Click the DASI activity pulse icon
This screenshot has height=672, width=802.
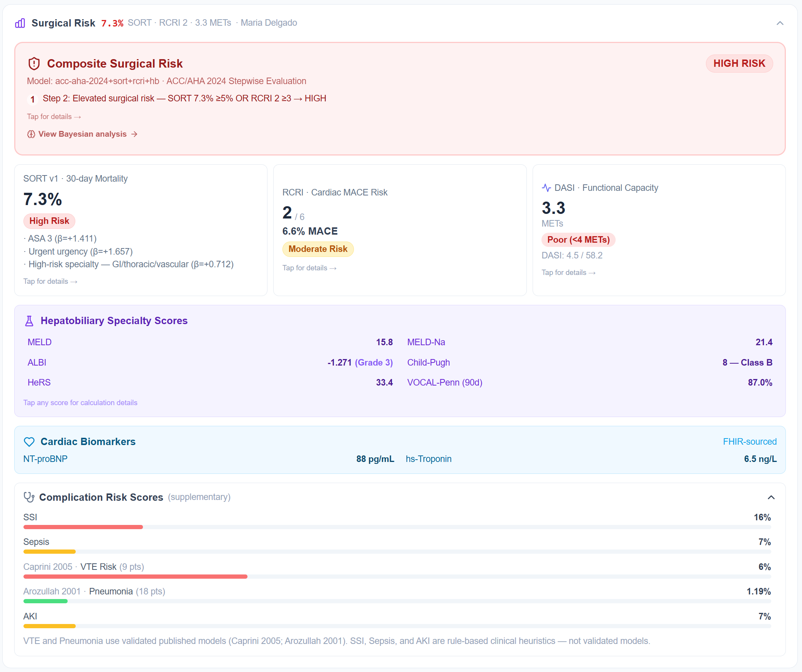click(x=546, y=188)
